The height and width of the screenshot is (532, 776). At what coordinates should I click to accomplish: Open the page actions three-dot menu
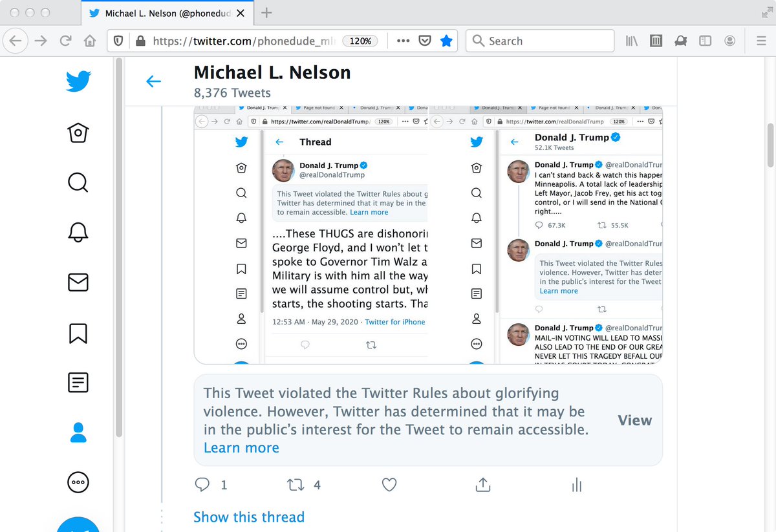point(403,41)
